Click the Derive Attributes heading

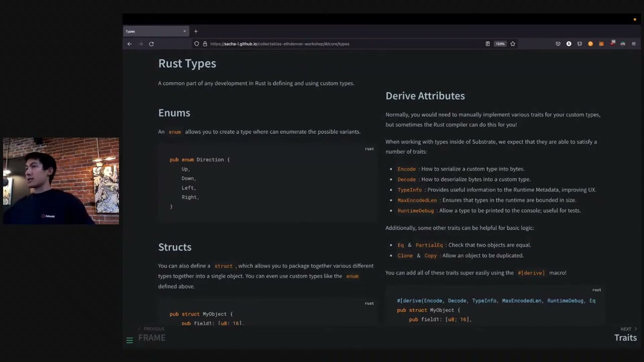[425, 96]
